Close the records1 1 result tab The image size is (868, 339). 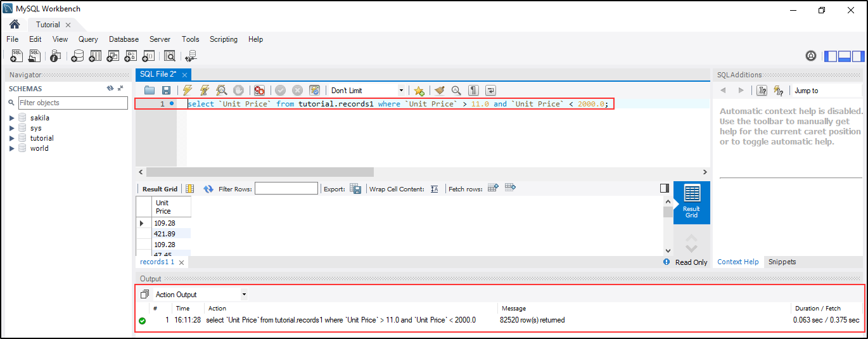click(181, 262)
